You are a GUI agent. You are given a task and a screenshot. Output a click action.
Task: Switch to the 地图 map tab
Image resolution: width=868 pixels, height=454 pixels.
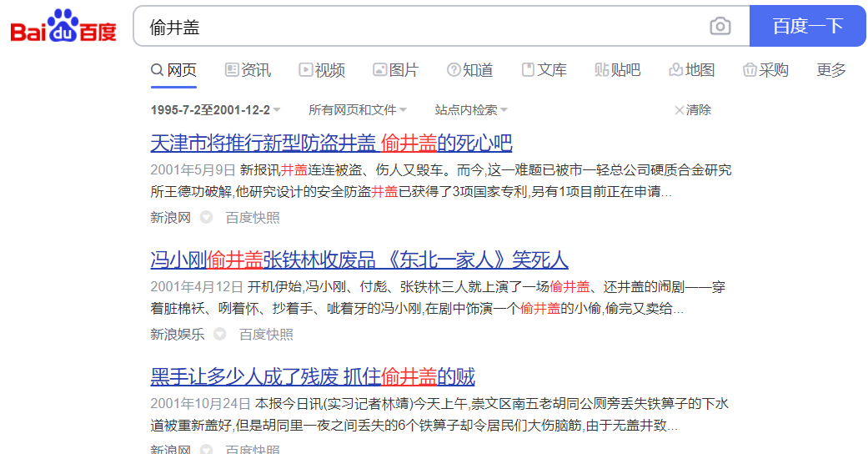pyautogui.click(x=691, y=70)
